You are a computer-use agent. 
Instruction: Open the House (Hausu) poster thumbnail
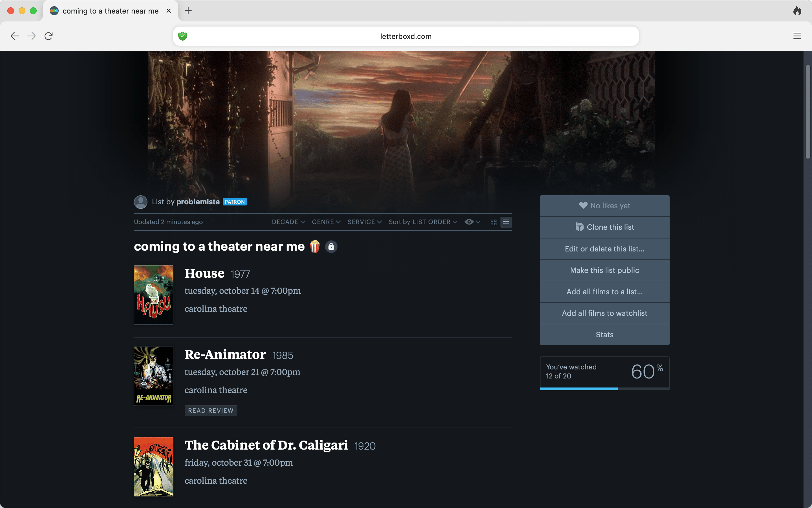coord(154,295)
